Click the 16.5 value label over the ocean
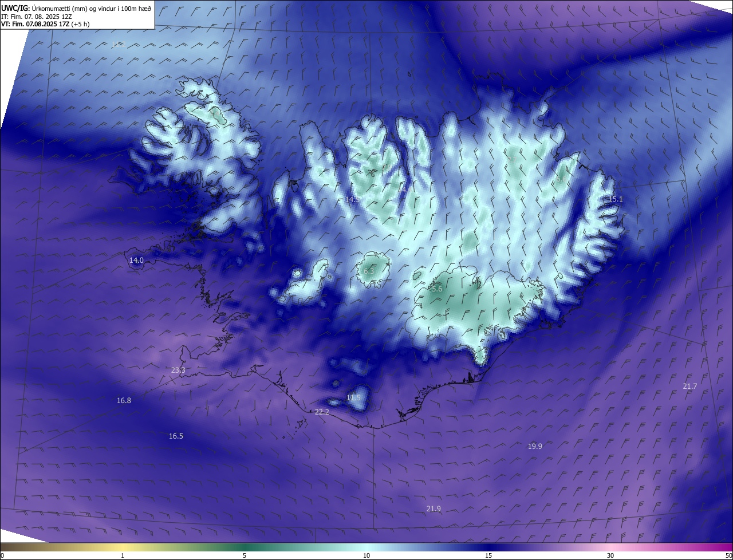733x560 pixels. [176, 436]
